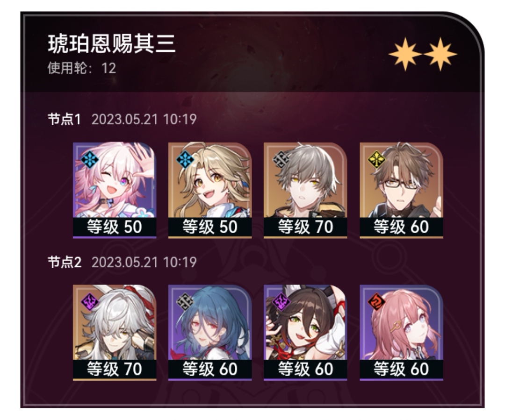Click the Ice element icon on March 7th
505x420 pixels.
point(89,159)
